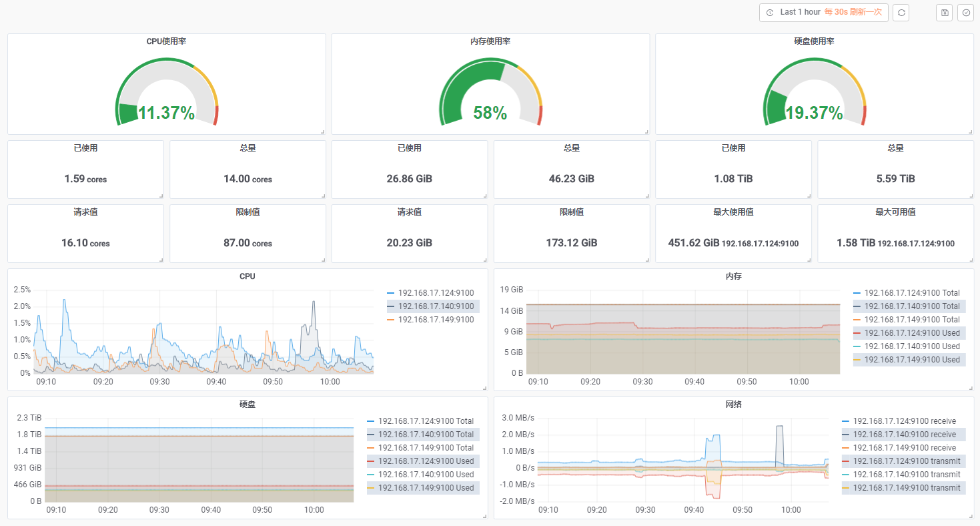This screenshot has width=980, height=526.
Task: Click the resize handle of CPU使用率 panel
Action: tap(322, 131)
